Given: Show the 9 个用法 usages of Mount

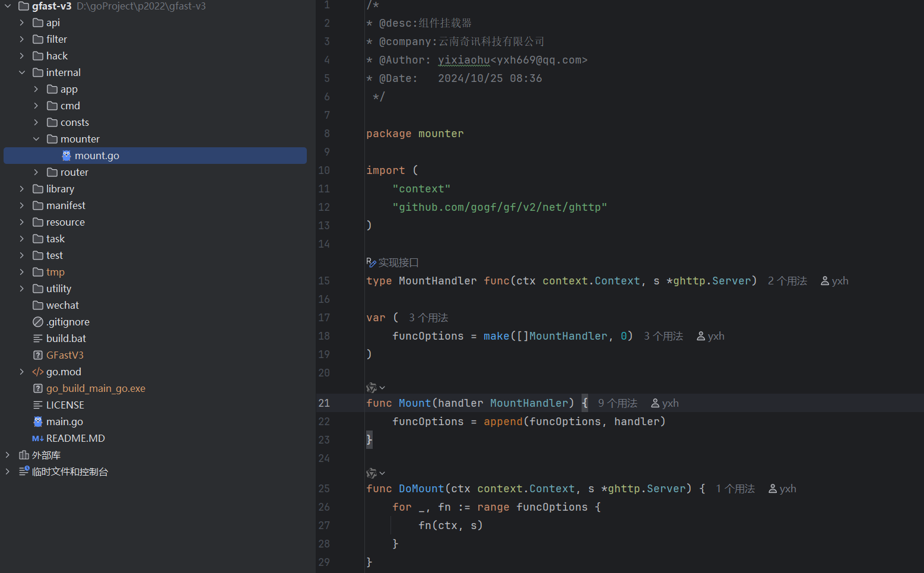Looking at the screenshot, I should pos(618,403).
